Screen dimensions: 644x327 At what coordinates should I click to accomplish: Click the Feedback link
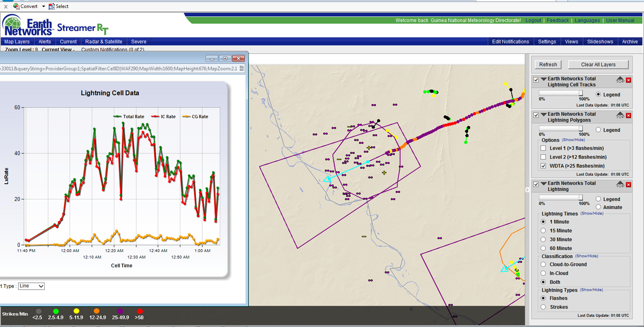[x=558, y=20]
